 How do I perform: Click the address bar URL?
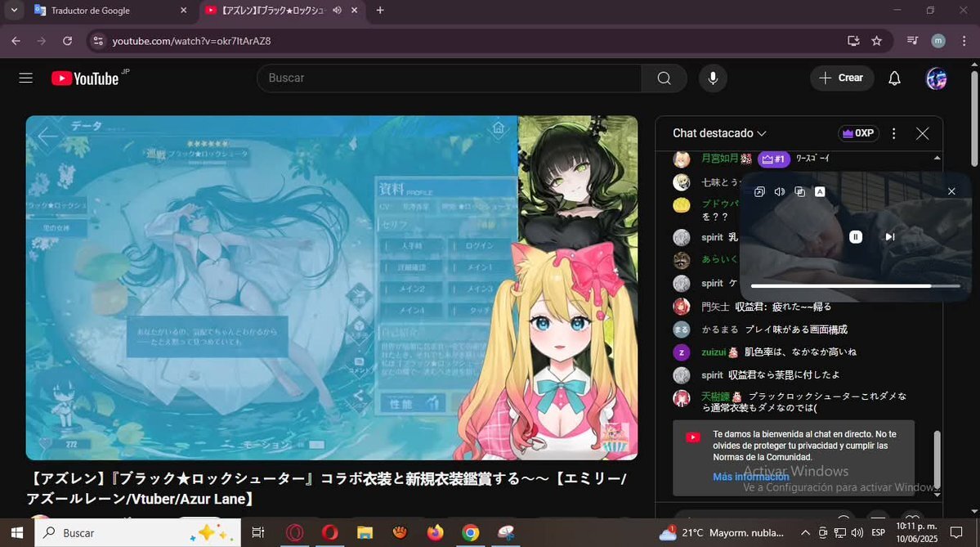191,41
